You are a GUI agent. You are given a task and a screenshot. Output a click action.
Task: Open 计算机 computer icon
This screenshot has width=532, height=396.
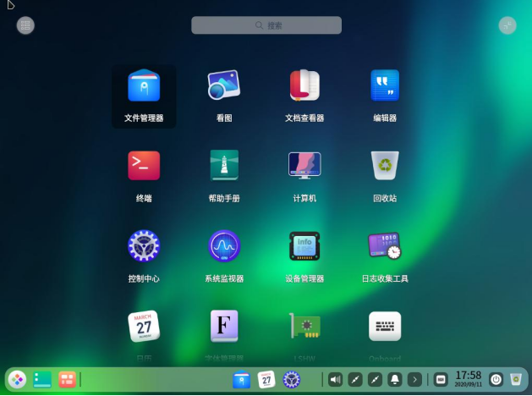pos(304,167)
